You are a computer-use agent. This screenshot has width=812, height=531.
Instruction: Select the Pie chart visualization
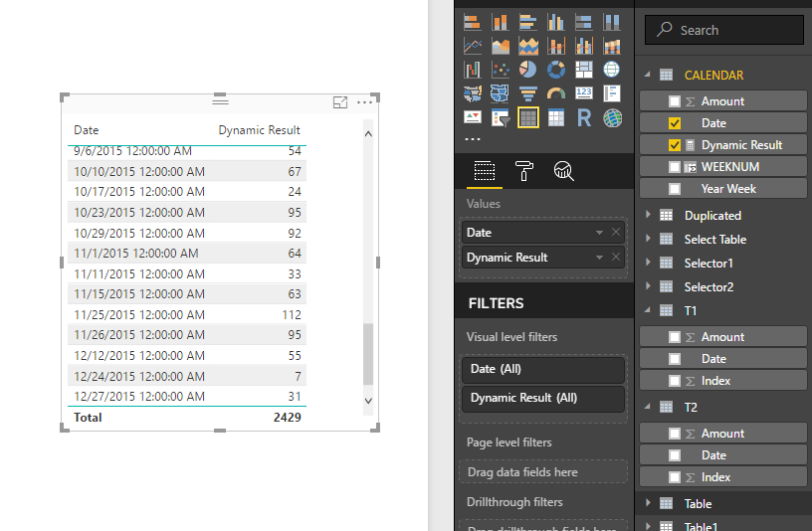(x=528, y=70)
